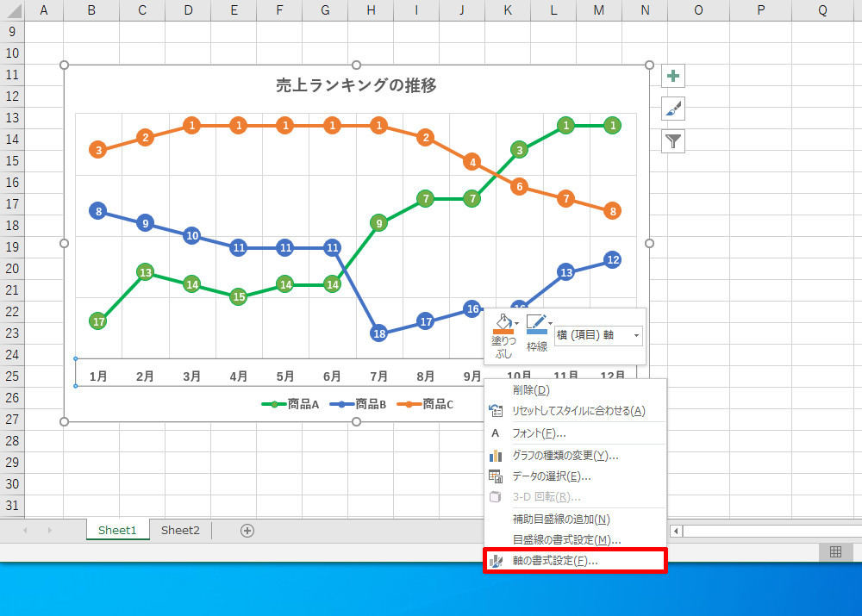
Task: Click the blue data marker labeled 18
Action: pos(378,333)
